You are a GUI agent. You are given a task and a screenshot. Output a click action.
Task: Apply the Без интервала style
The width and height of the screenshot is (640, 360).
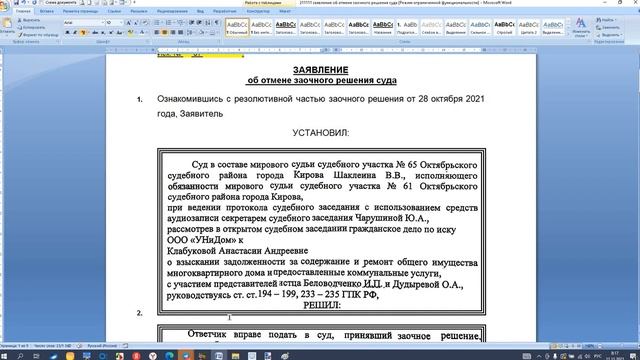pyautogui.click(x=261, y=27)
